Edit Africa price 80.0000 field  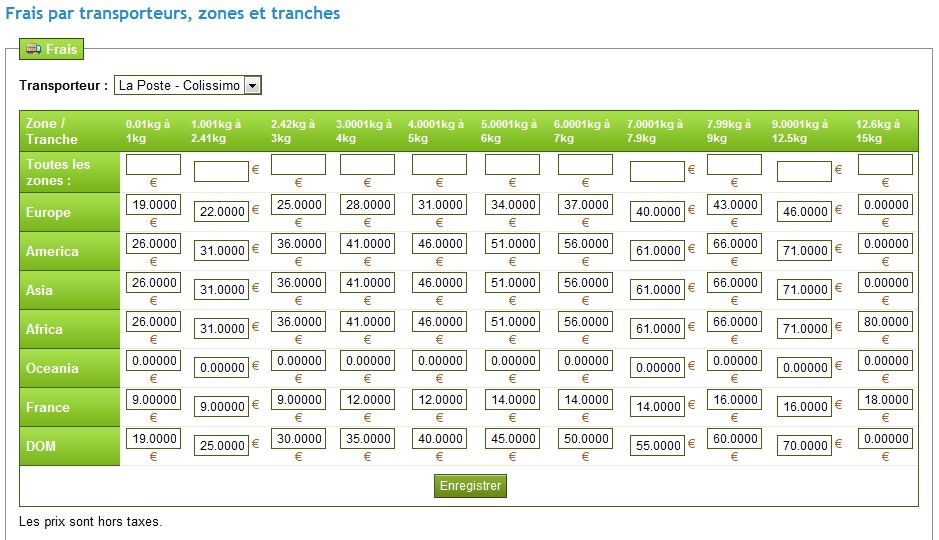pos(885,321)
